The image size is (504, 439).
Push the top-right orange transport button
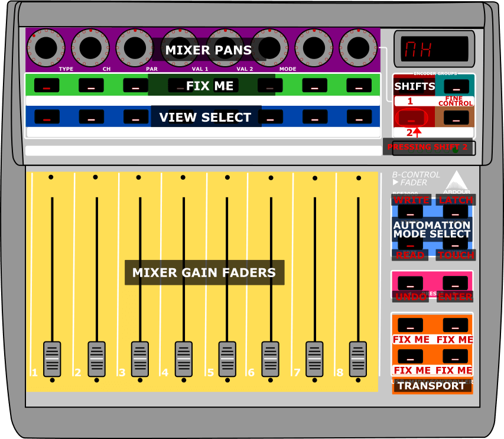pos(456,325)
